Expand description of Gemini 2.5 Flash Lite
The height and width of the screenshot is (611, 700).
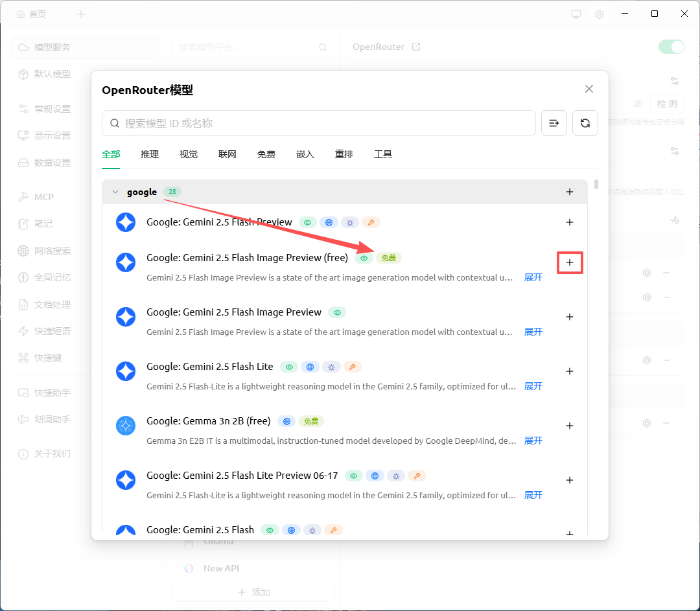tap(533, 387)
